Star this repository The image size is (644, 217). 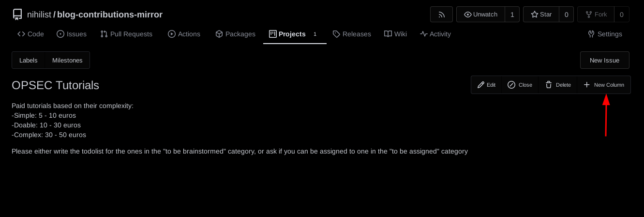click(541, 15)
